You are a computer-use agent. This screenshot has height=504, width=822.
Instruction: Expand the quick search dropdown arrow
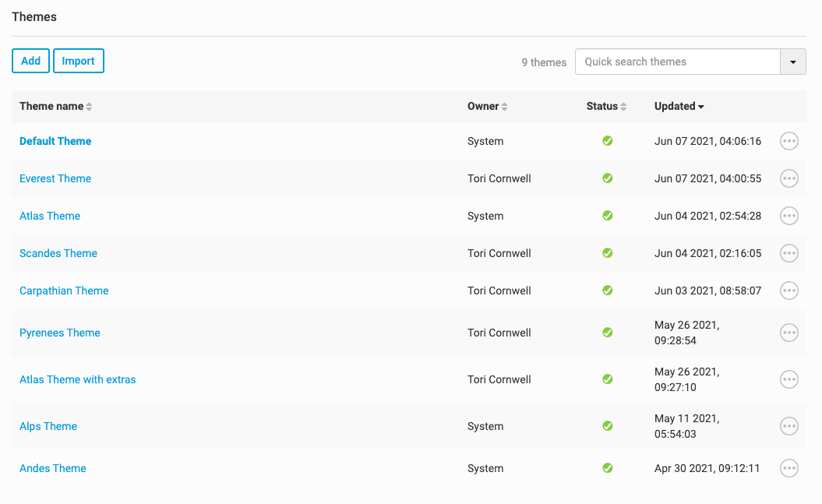point(793,62)
